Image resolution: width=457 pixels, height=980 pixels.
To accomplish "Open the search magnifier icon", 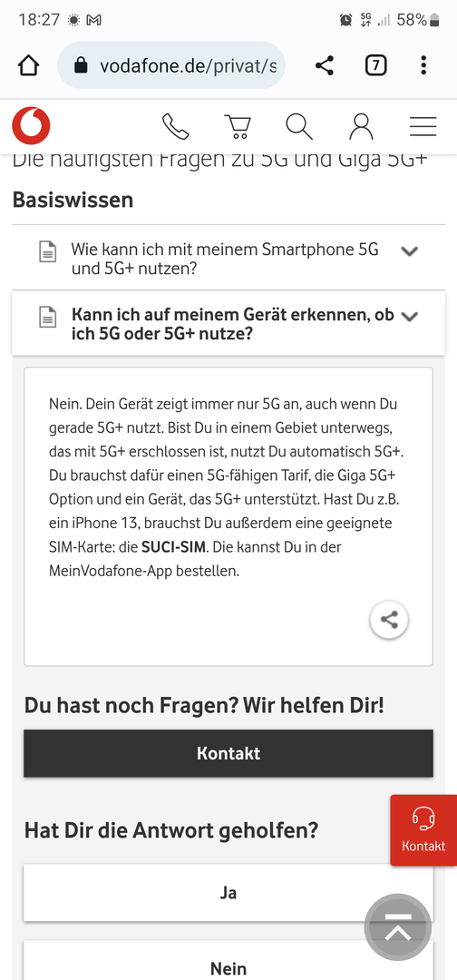I will (x=299, y=126).
